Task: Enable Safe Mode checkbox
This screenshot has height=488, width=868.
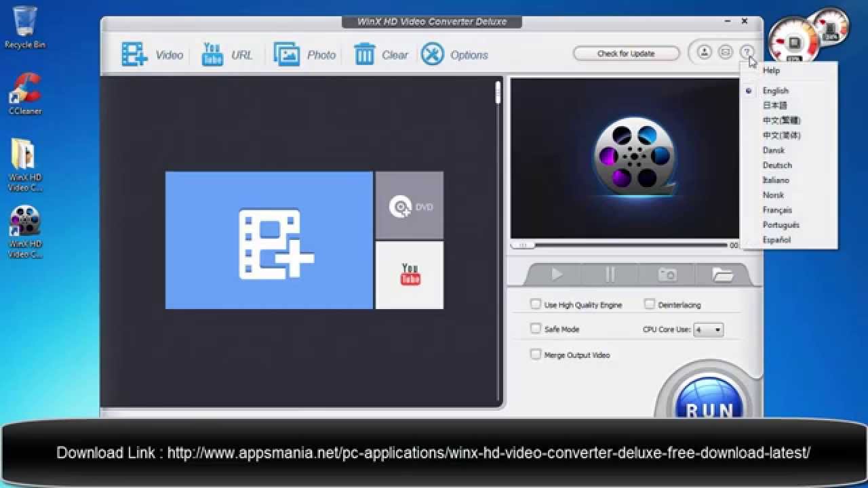Action: click(536, 329)
